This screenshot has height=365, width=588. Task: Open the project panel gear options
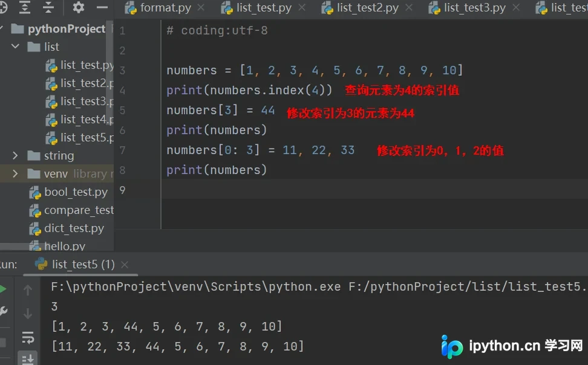tap(79, 7)
